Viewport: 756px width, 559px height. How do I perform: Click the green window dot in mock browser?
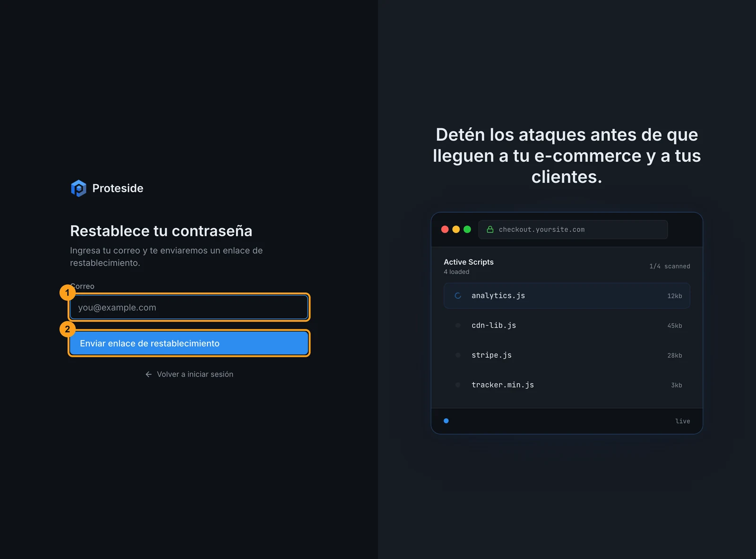click(x=467, y=229)
